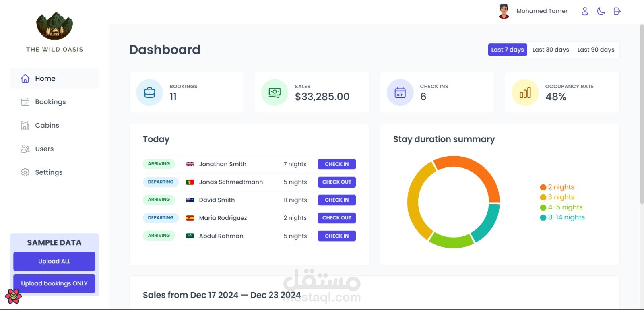The image size is (644, 310).
Task: Open the Settings page in sidebar
Action: click(54, 172)
